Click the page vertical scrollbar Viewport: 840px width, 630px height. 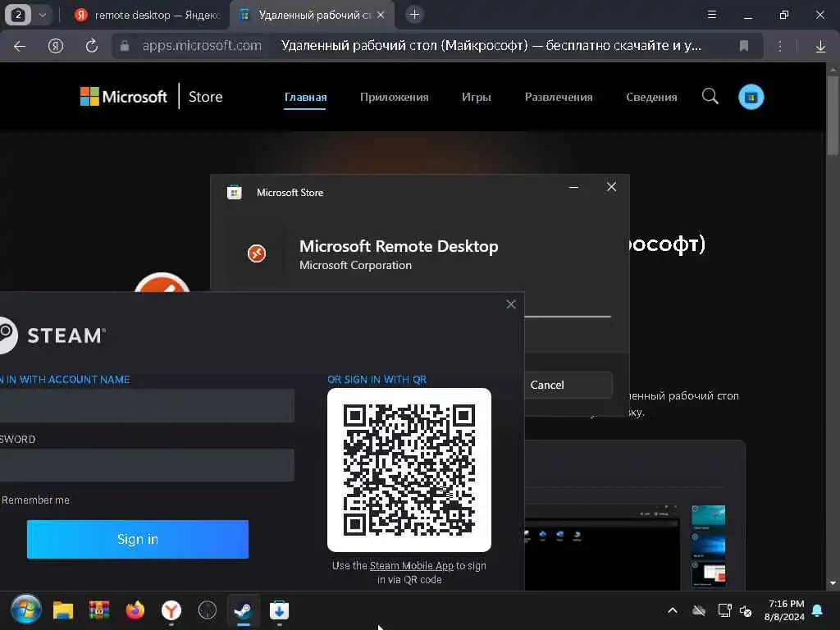(x=833, y=115)
